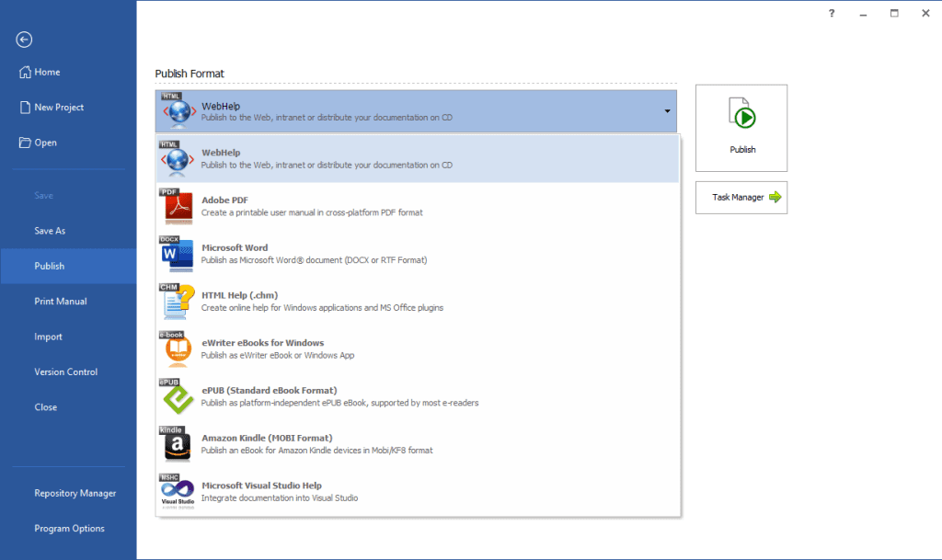Open the Task Manager
Screen dimensions: 942x560
[741, 197]
